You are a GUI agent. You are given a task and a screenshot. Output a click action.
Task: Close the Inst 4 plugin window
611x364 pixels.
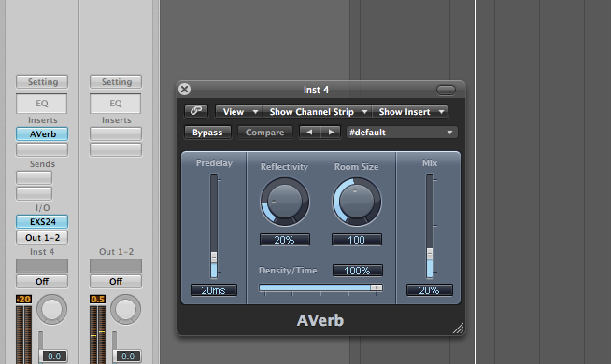[x=184, y=90]
